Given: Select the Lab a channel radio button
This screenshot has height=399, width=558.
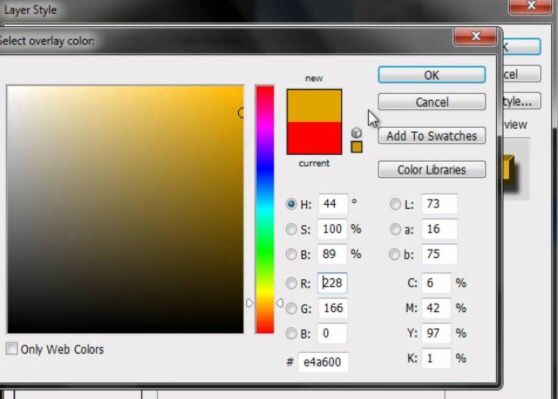Looking at the screenshot, I should point(395,229).
